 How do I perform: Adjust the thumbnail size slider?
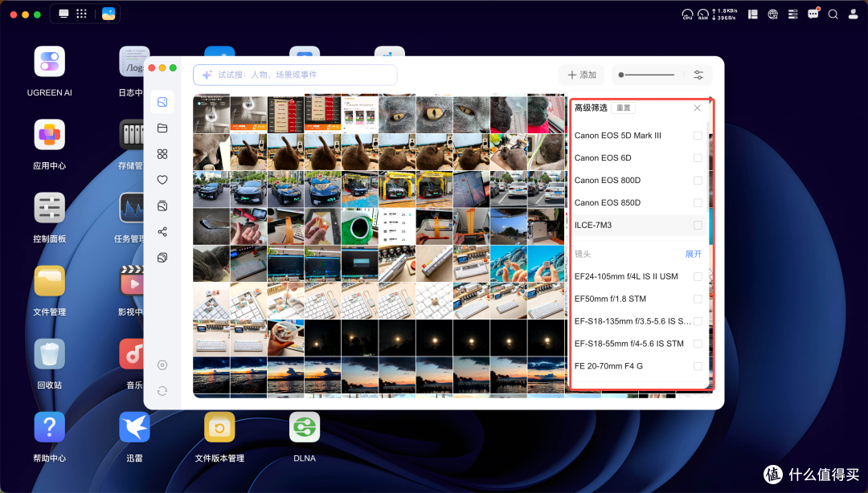pyautogui.click(x=646, y=75)
